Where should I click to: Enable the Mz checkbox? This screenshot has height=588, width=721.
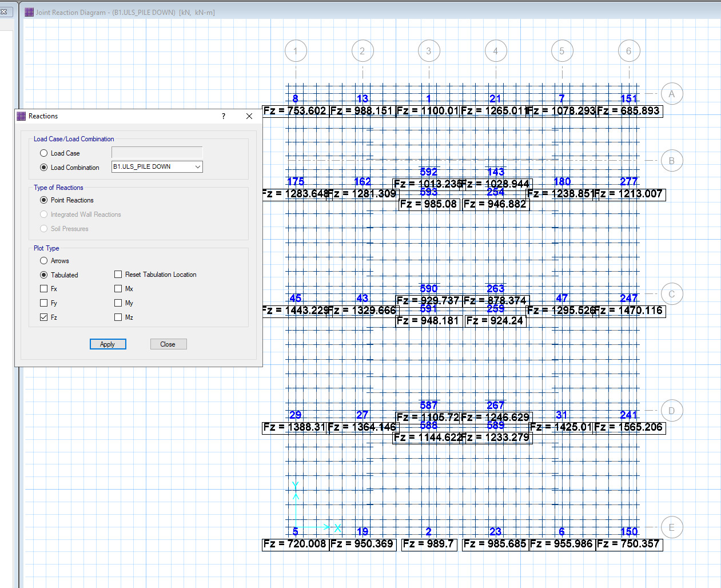[x=118, y=317]
